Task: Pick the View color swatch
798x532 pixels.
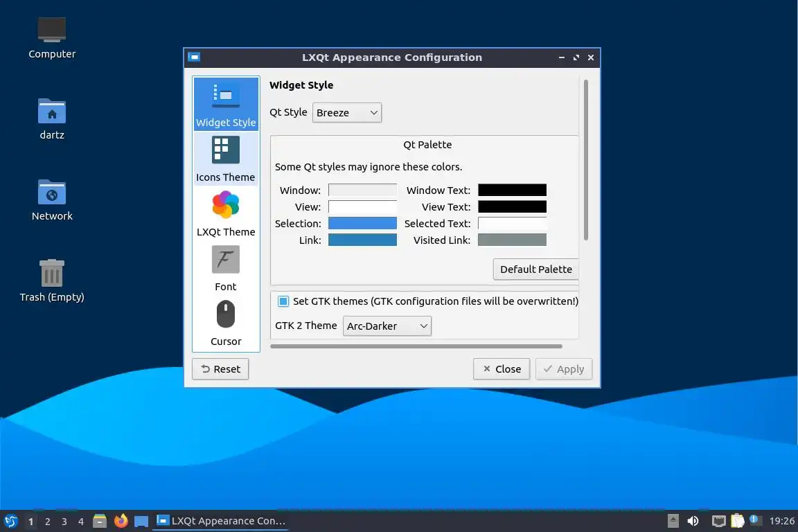Action: tap(362, 206)
